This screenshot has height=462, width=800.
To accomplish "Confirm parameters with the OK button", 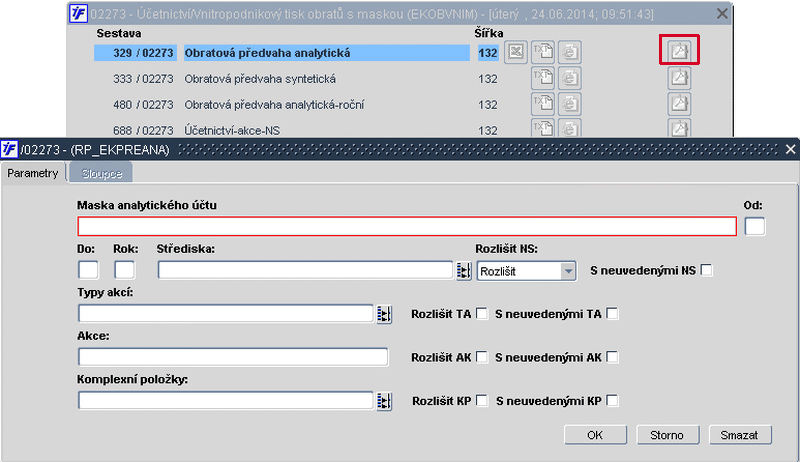I will click(595, 435).
